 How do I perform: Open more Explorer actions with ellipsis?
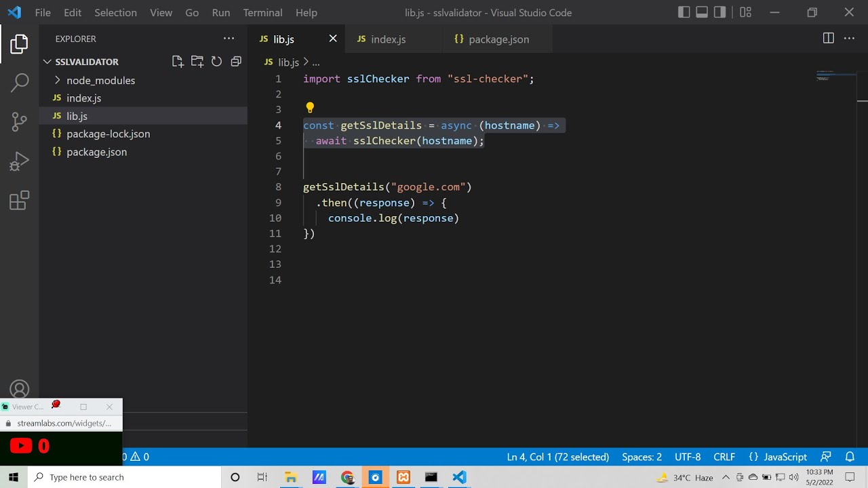pyautogui.click(x=229, y=39)
